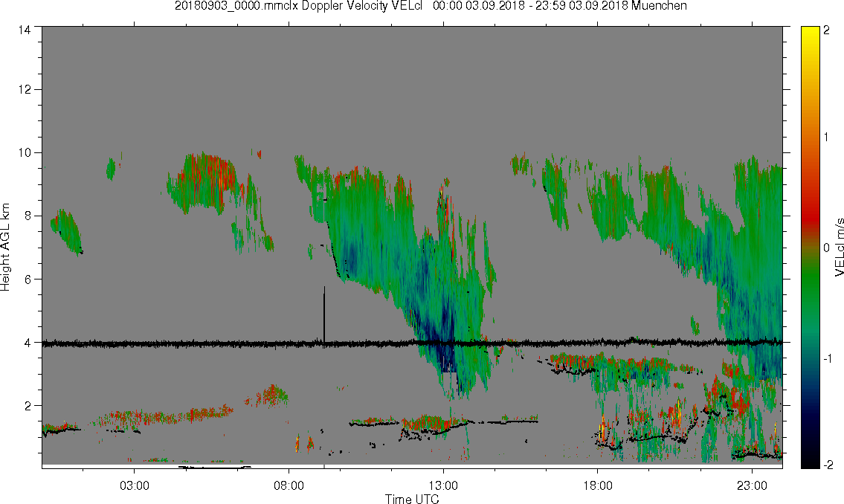Click the height label '12' on y-axis

[25, 89]
